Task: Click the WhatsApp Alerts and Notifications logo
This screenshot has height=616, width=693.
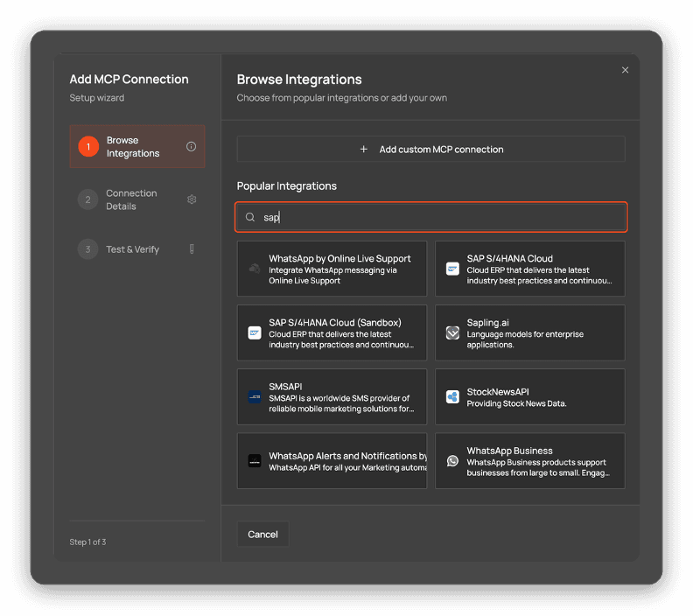Action: click(255, 461)
